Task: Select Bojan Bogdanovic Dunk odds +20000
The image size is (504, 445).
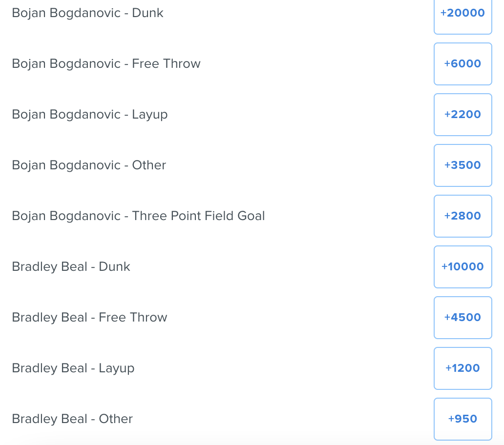Action: 462,14
